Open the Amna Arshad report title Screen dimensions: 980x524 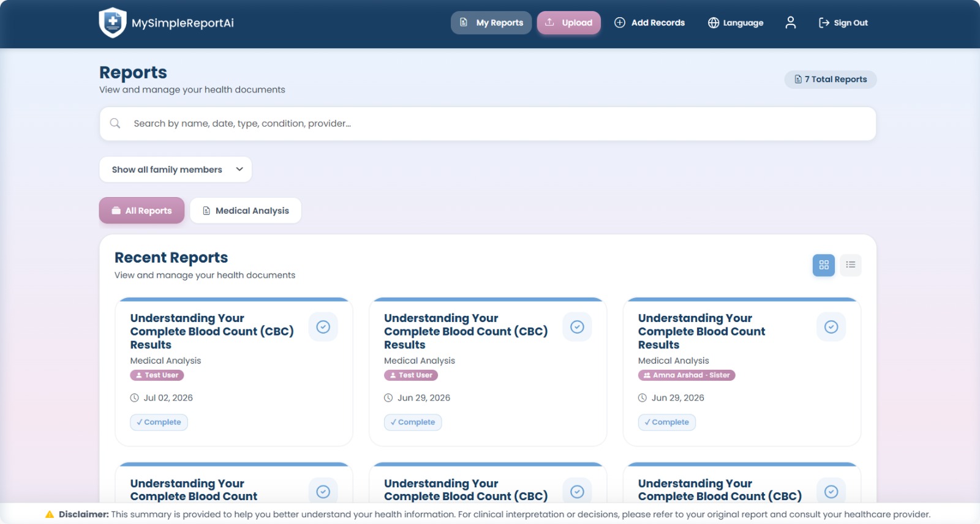702,331
